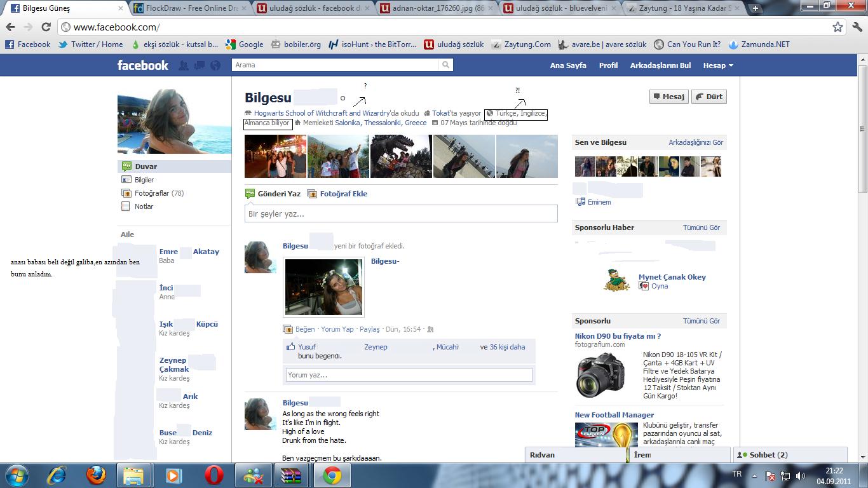
Task: Click Arkadaşlığınızı Gör link
Action: (x=696, y=142)
